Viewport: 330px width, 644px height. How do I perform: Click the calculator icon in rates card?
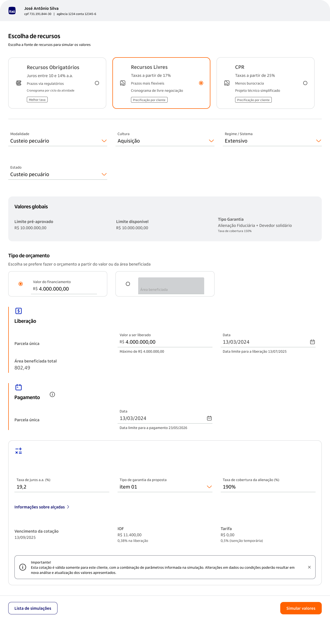pos(19,451)
